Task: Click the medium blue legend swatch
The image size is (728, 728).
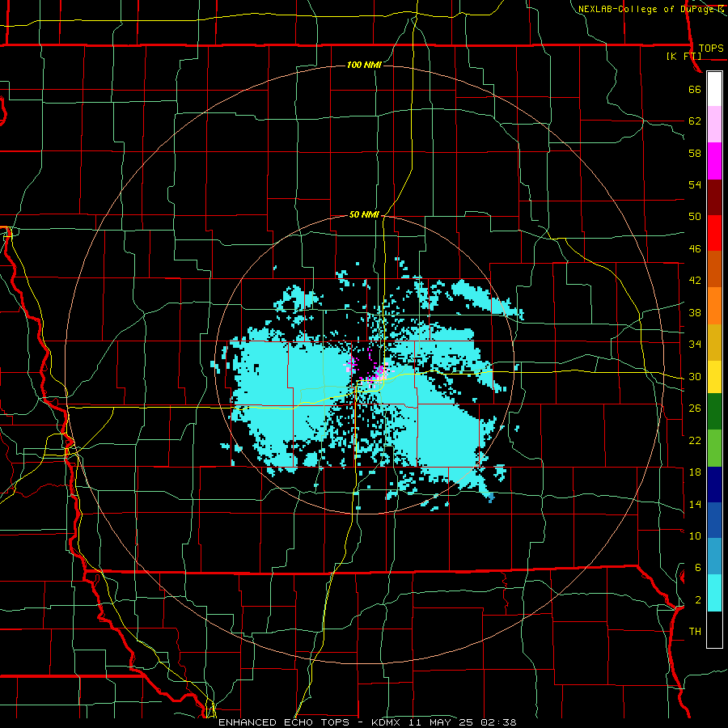Action: pos(714,520)
